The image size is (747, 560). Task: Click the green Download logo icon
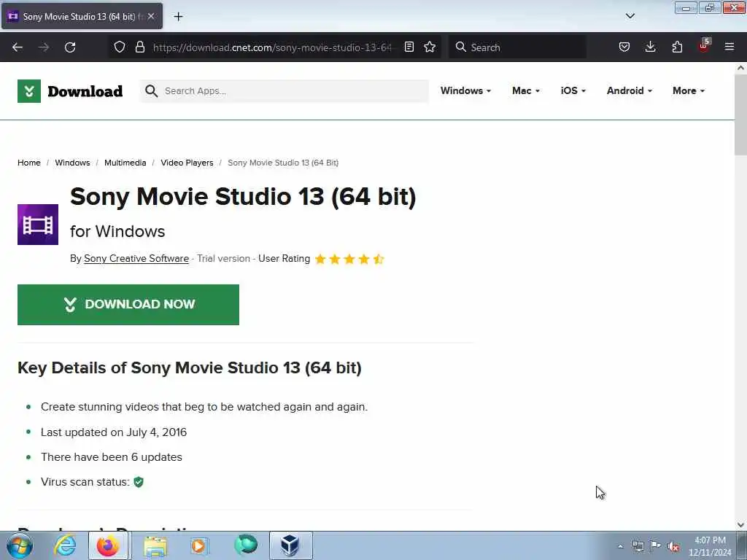tap(29, 91)
